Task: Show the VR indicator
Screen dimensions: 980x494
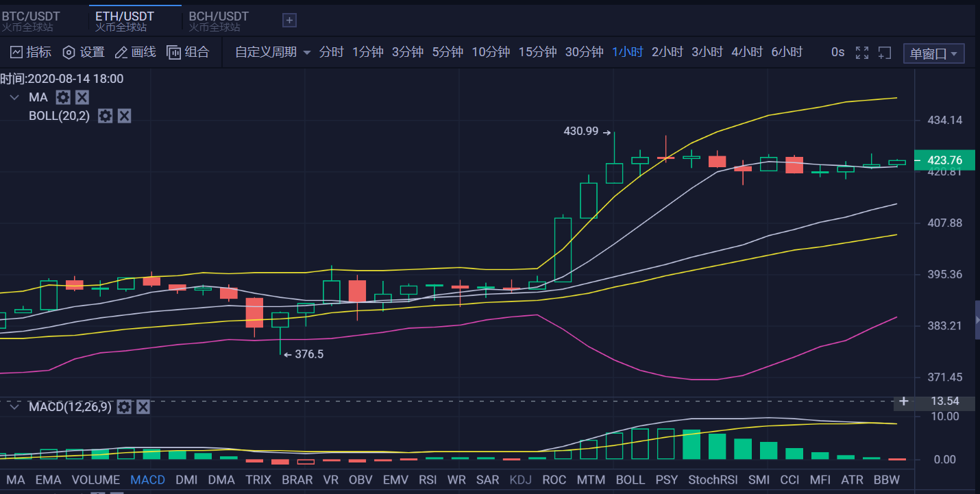Action: [x=331, y=480]
